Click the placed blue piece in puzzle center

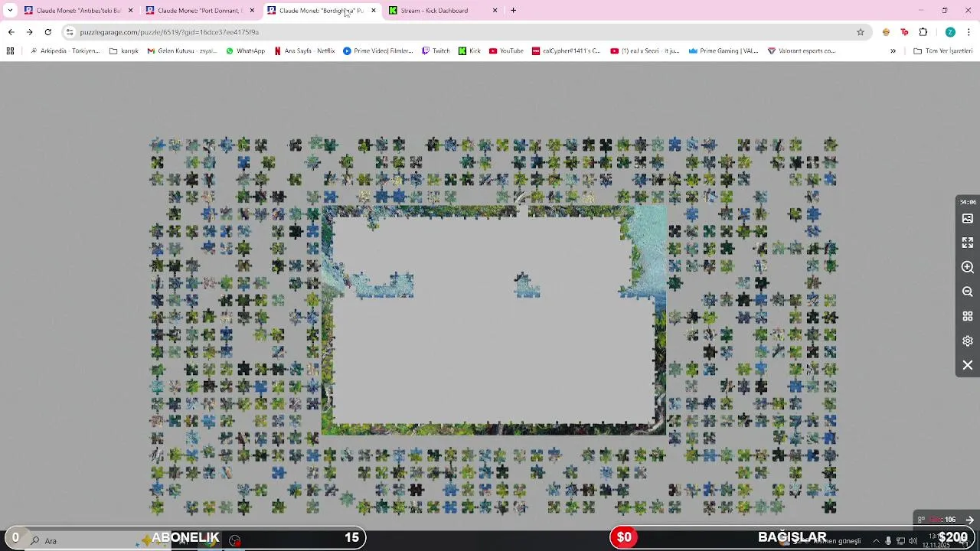[x=527, y=285]
